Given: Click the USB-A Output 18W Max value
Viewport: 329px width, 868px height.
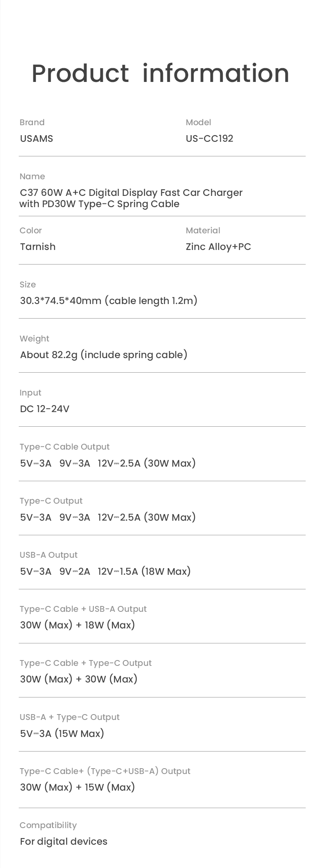Looking at the screenshot, I should [105, 571].
